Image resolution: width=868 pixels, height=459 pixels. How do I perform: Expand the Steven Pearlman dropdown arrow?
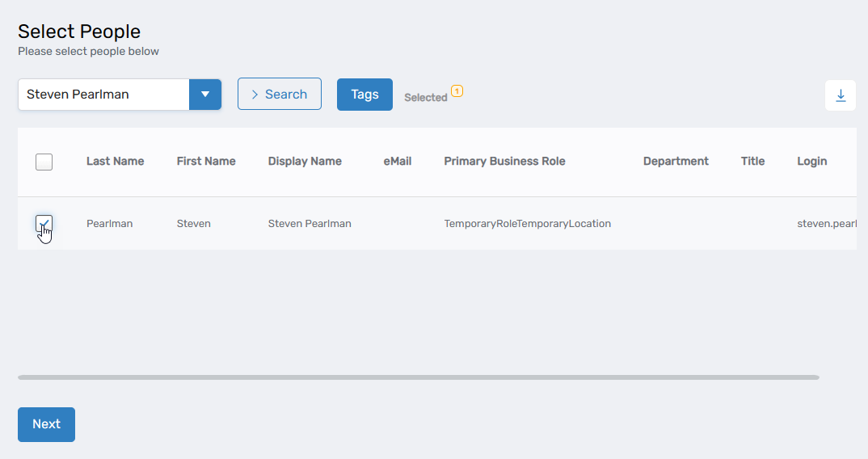205,95
